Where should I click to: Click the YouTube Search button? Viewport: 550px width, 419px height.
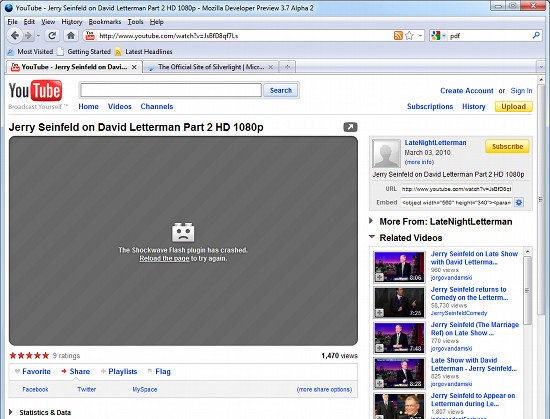281,90
